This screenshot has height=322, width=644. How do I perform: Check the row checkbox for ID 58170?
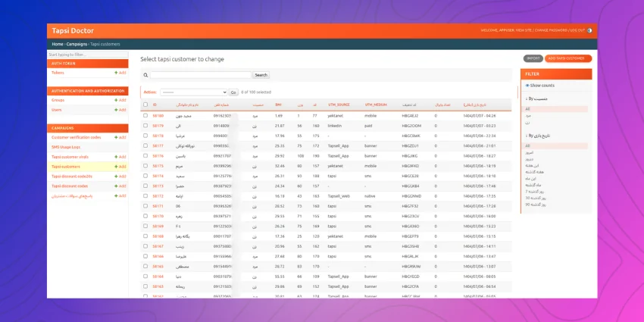[145, 216]
